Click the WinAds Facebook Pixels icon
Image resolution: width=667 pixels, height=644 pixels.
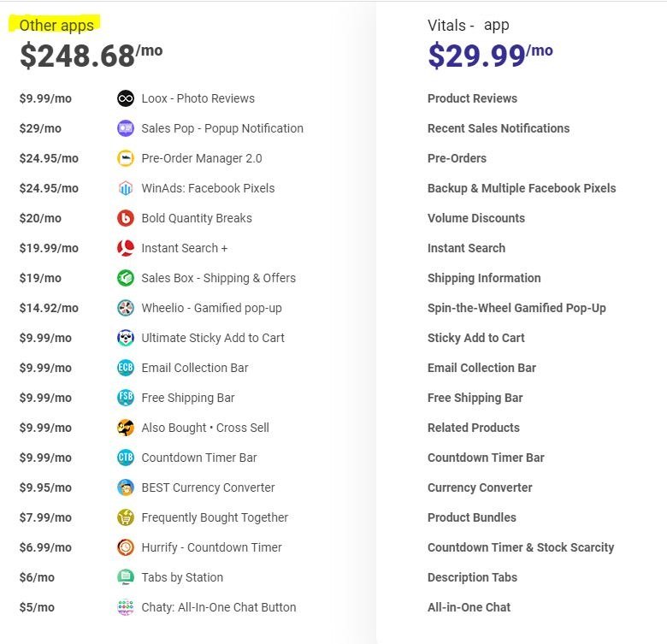point(126,188)
